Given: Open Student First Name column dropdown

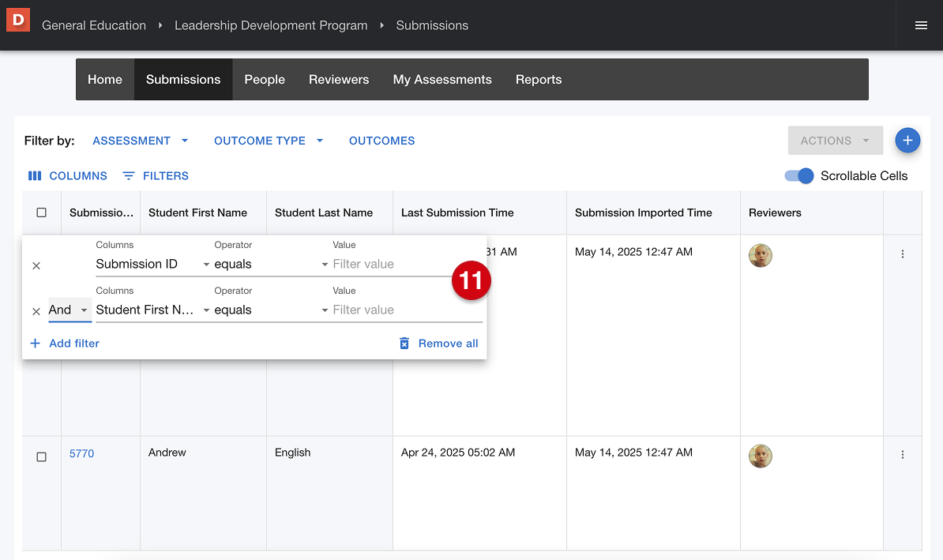Looking at the screenshot, I should [x=152, y=310].
